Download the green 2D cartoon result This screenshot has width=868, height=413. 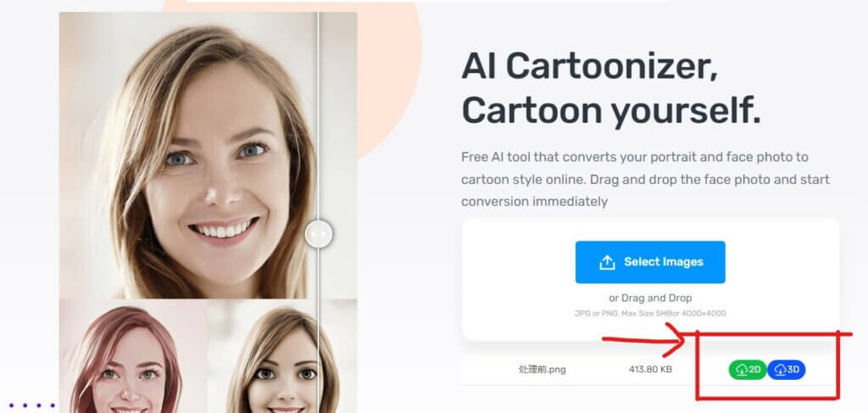click(x=748, y=369)
